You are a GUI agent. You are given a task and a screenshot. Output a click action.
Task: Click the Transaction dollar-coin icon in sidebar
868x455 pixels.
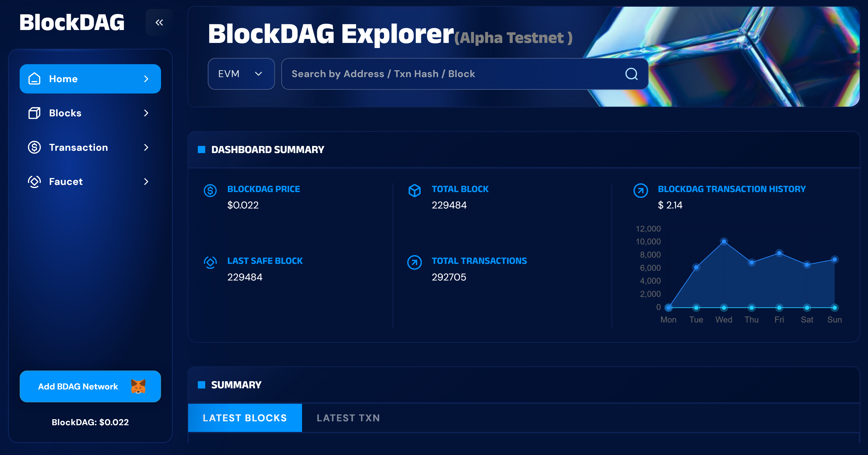click(34, 148)
